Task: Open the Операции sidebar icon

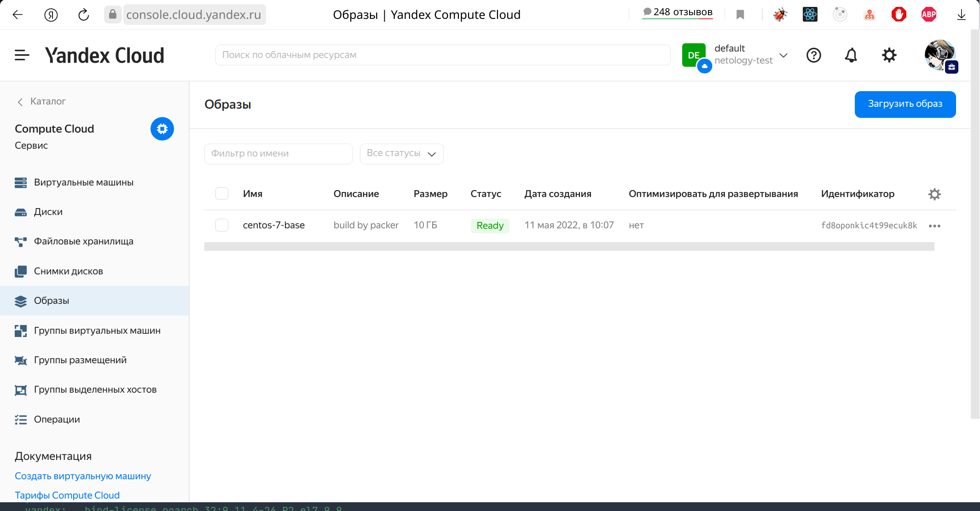Action: 21,419
